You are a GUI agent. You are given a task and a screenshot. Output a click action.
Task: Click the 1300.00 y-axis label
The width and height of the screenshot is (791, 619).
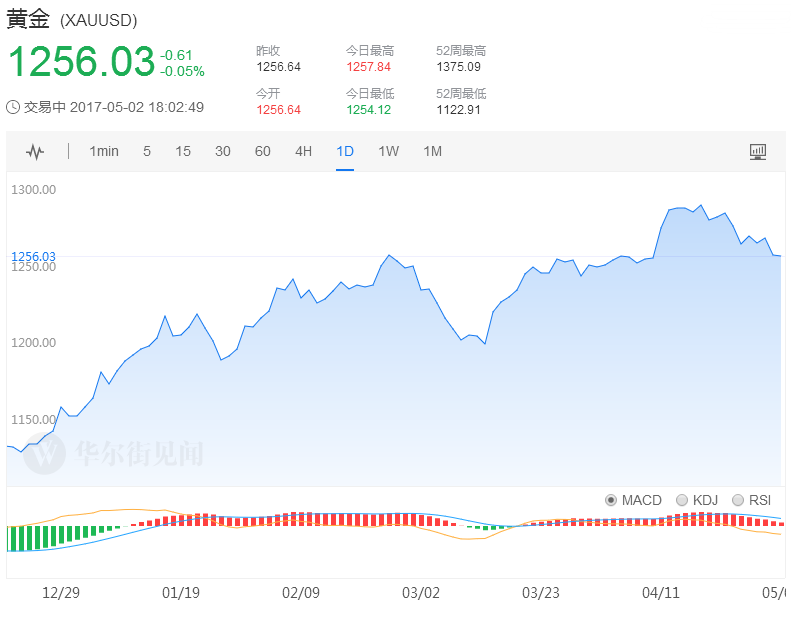pyautogui.click(x=33, y=190)
